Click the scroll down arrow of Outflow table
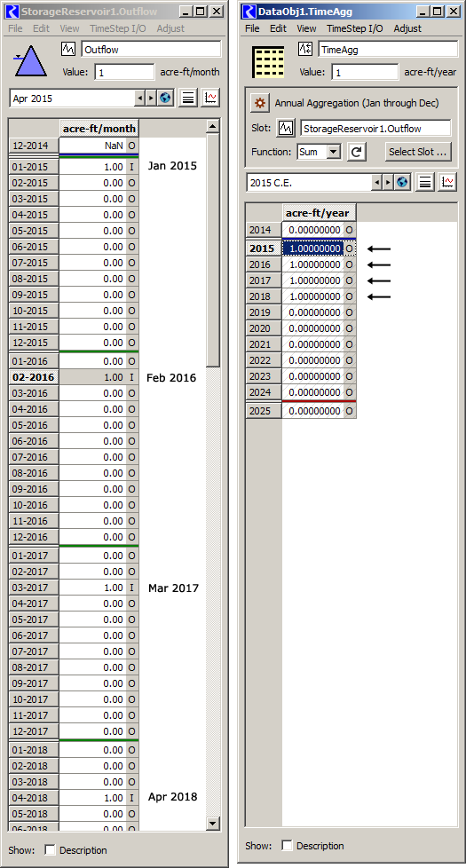This screenshot has height=868, width=466. tap(213, 823)
